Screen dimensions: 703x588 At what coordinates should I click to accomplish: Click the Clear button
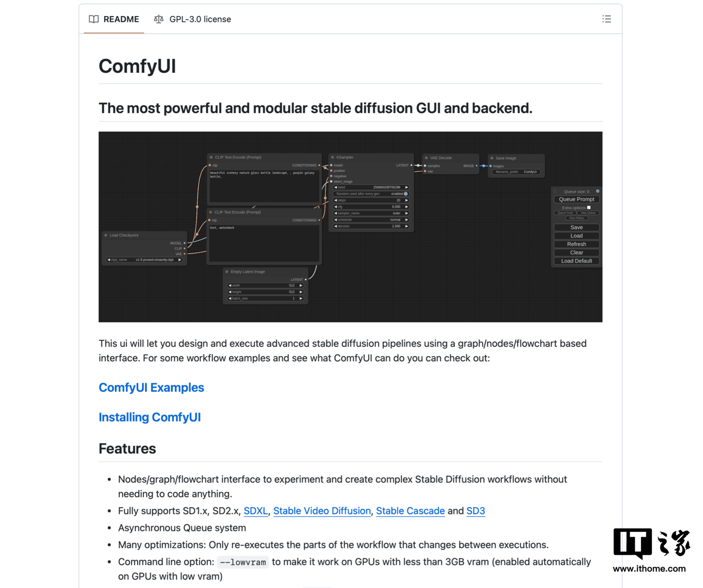(577, 252)
